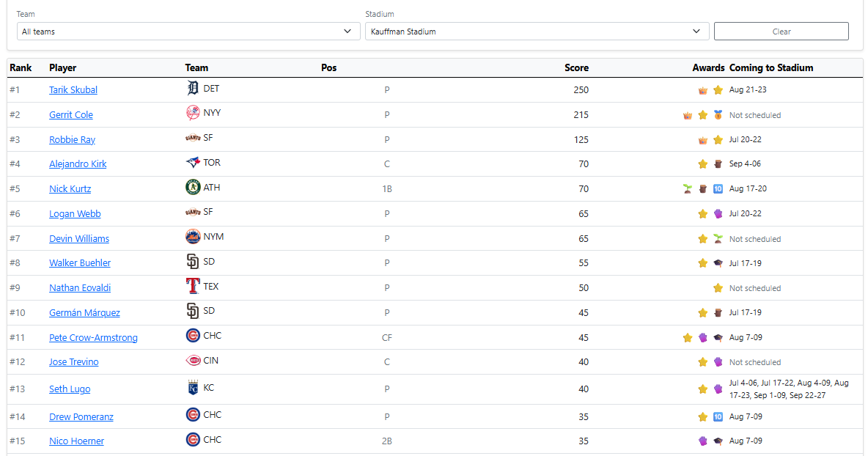Screen dimensions: 868x456
Task: Click the purple glove icon in Logan Webb's row
Action: coord(718,213)
